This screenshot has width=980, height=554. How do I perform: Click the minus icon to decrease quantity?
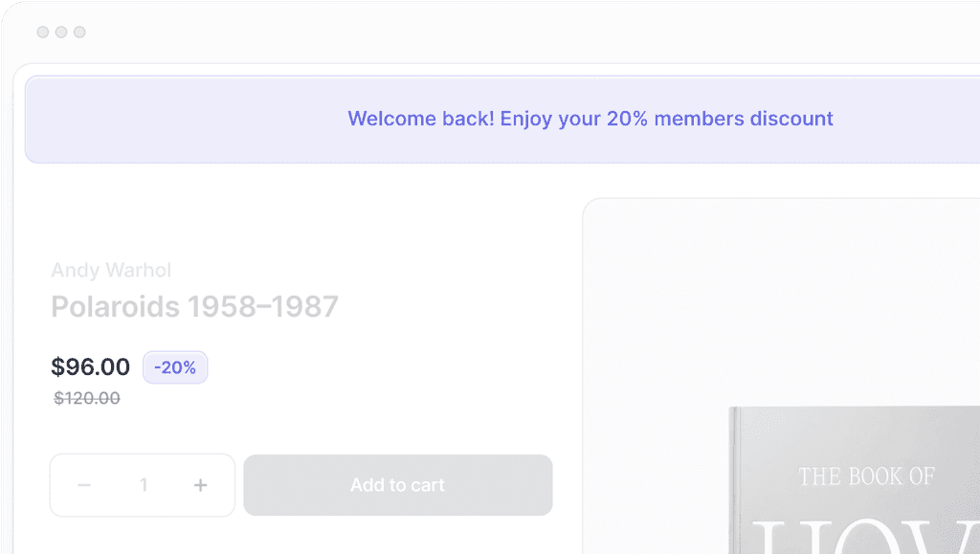click(84, 485)
